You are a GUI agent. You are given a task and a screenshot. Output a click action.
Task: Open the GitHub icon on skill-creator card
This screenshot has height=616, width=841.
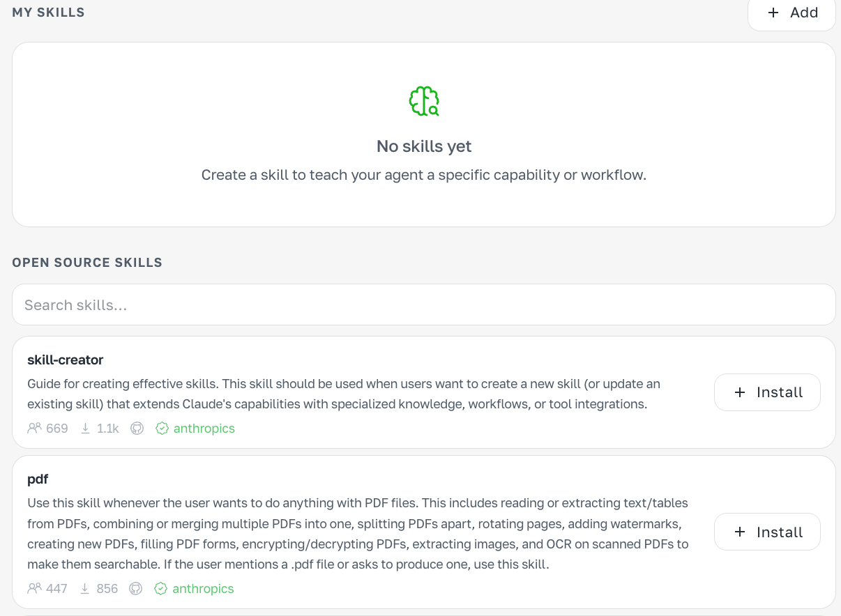137,429
